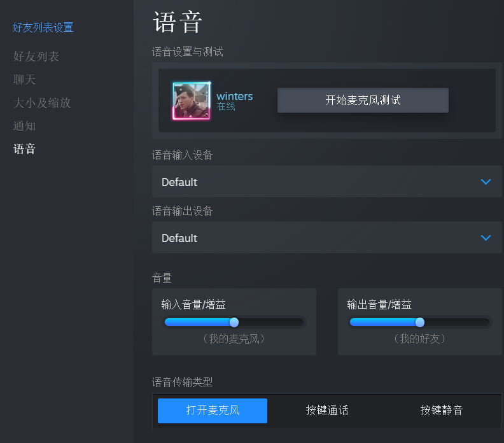Select the 按键静音 transmission type

[x=442, y=411]
